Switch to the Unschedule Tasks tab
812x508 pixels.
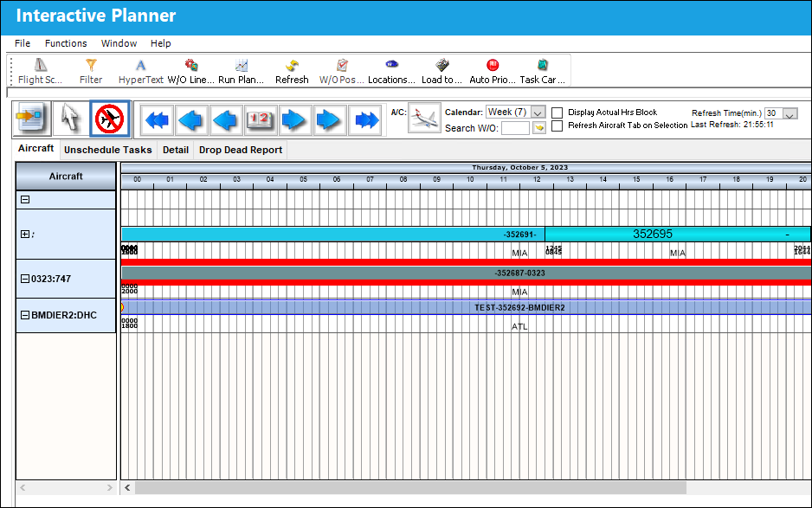coord(107,151)
